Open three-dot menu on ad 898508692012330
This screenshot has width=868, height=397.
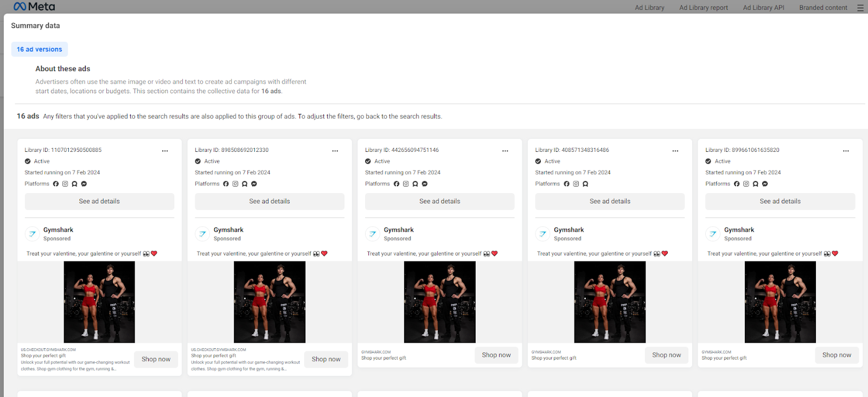point(335,151)
